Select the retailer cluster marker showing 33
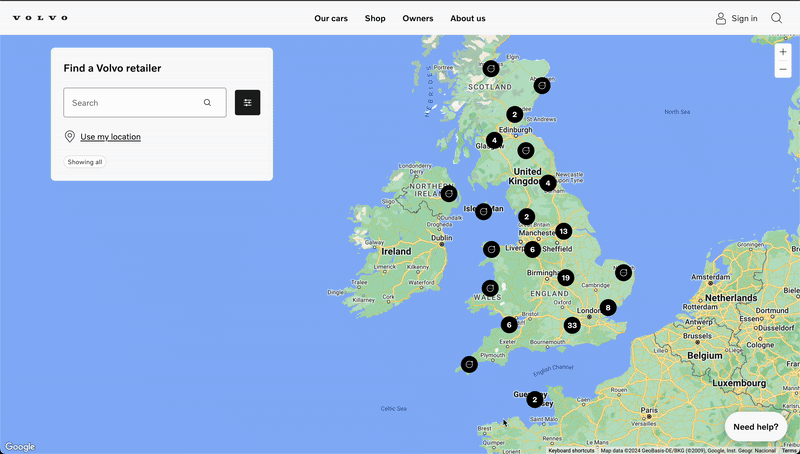The image size is (800, 454). click(572, 325)
